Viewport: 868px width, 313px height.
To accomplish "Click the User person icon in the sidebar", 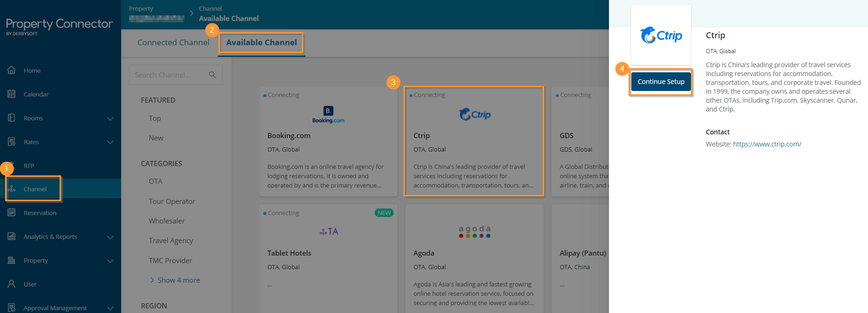I will point(12,284).
